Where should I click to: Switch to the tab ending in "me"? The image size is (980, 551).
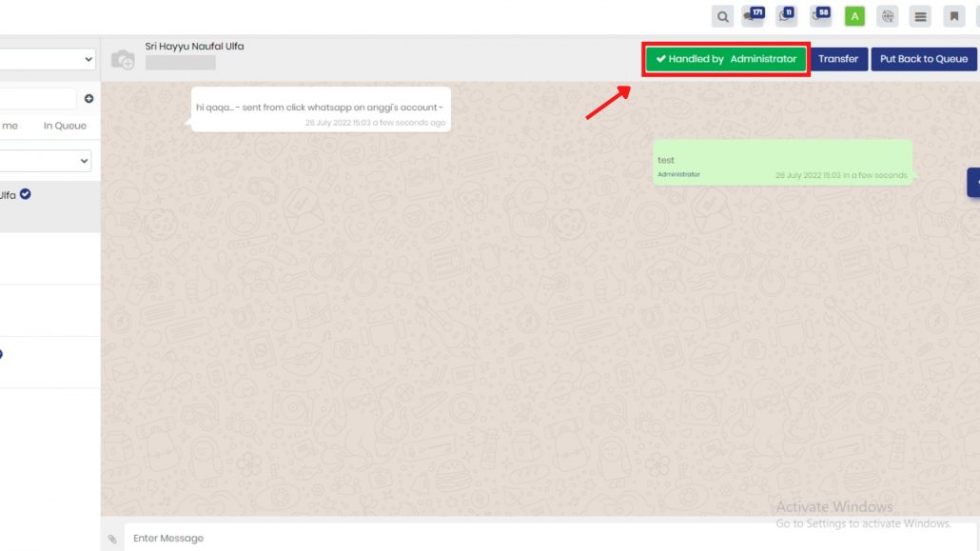[10, 126]
